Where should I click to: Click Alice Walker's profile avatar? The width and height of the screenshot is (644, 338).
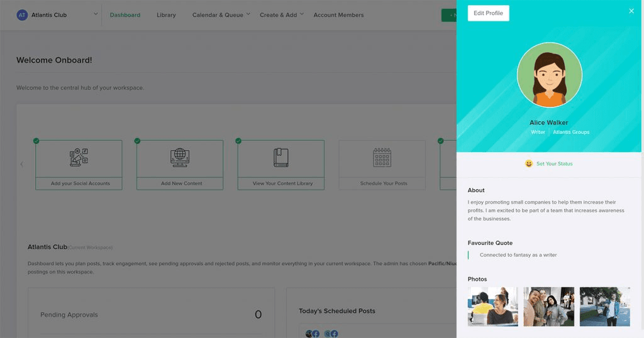coord(549,75)
